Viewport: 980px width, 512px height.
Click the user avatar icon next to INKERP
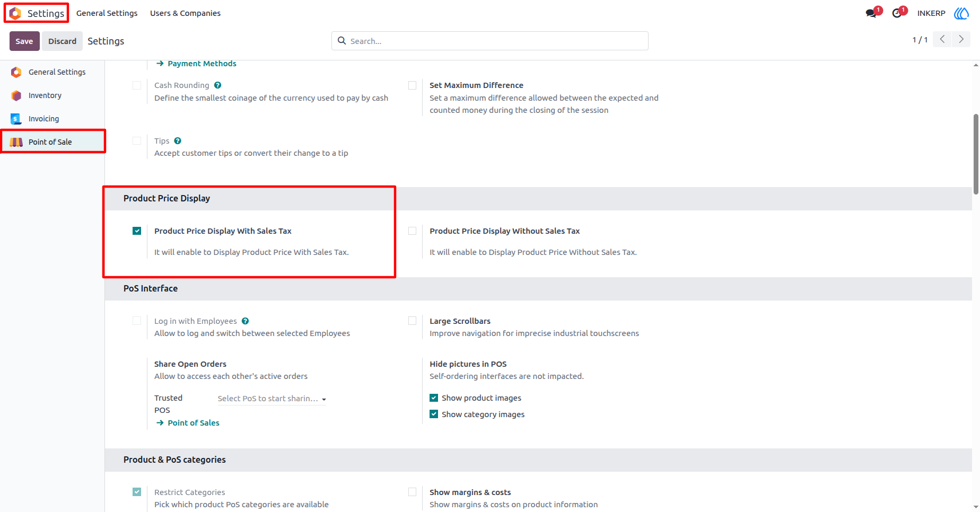(x=961, y=13)
